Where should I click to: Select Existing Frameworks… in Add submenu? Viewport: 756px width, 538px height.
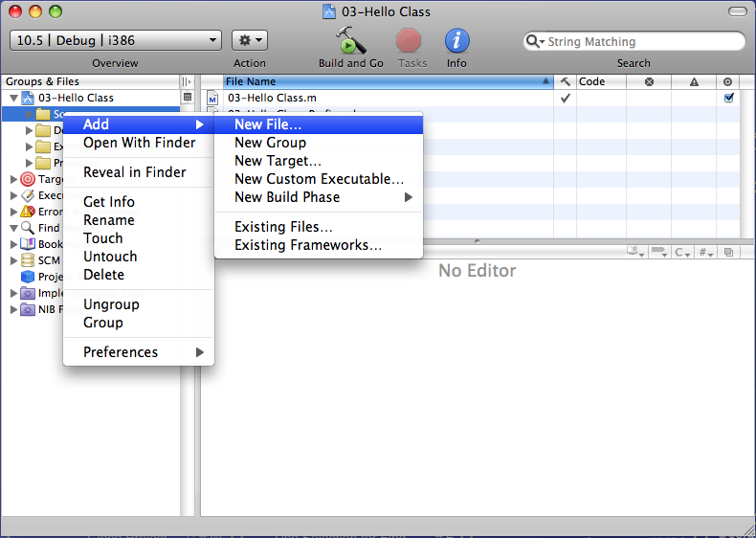coord(319,245)
